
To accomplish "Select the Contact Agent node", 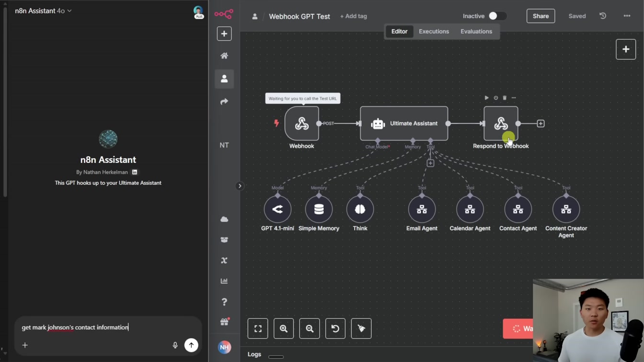I will point(518,209).
